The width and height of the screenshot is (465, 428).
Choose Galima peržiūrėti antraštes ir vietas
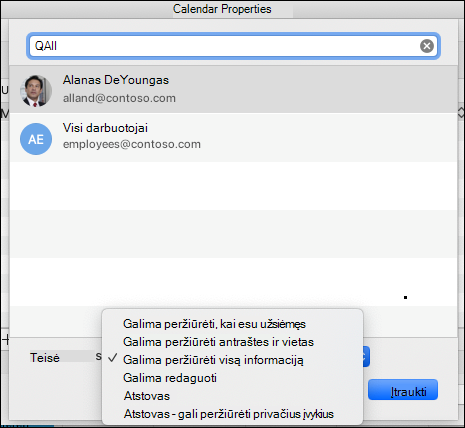(232, 342)
